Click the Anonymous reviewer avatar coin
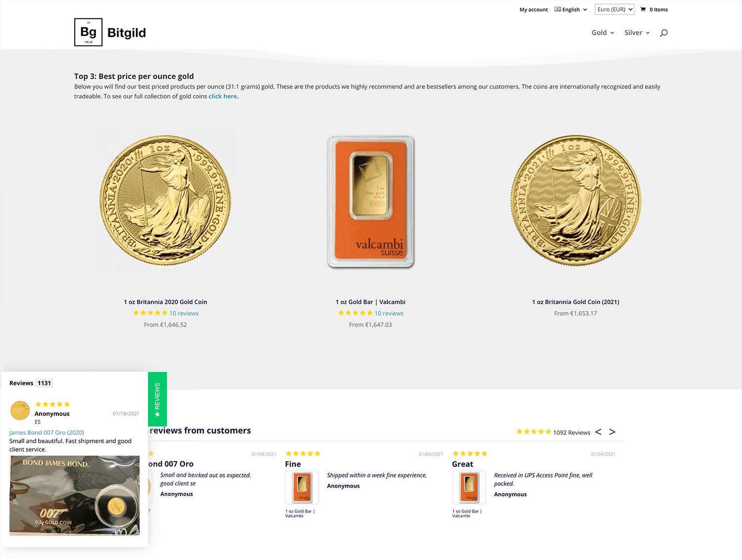 (x=20, y=411)
